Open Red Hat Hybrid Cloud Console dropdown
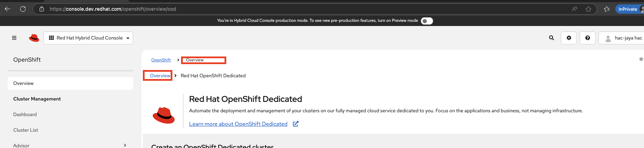This screenshot has height=148, width=644. coord(88,38)
